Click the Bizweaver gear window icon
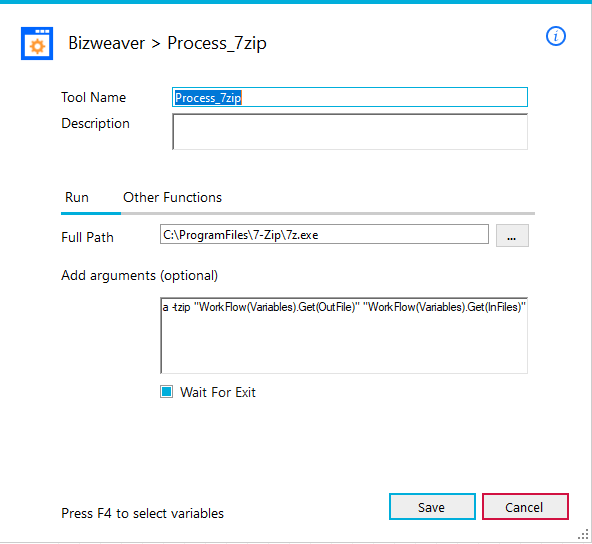Viewport: 592px width, 544px height. (x=37, y=43)
